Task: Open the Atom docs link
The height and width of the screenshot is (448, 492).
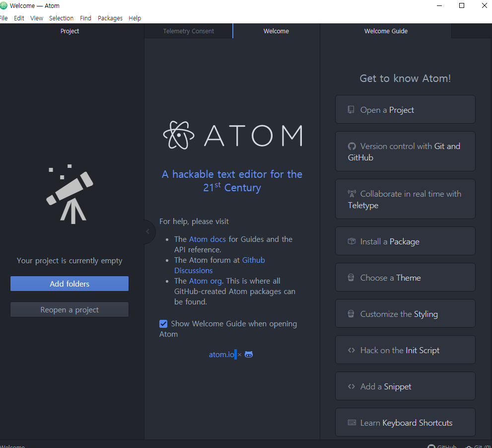Action: 207,239
